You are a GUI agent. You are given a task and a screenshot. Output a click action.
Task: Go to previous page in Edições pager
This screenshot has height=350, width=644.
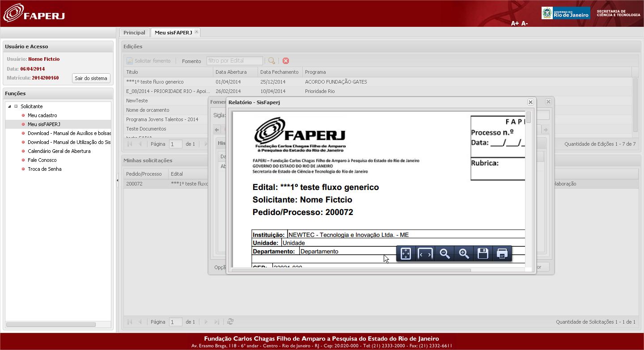[140, 144]
